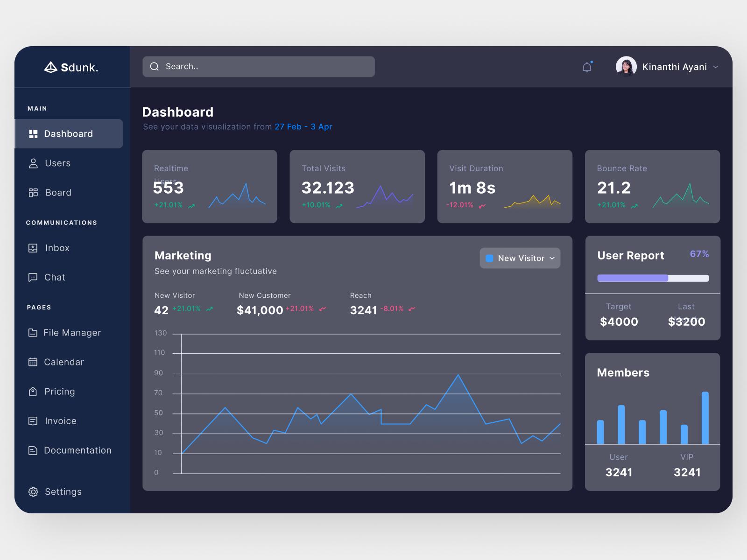Viewport: 747px width, 560px height.
Task: Open the User Report 67% link
Action: click(699, 255)
